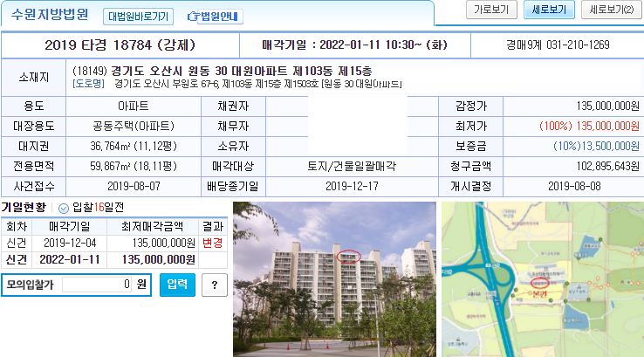Click the red 변경 result in 2019-12-04 row
This screenshot has height=357, width=644.
[x=212, y=244]
